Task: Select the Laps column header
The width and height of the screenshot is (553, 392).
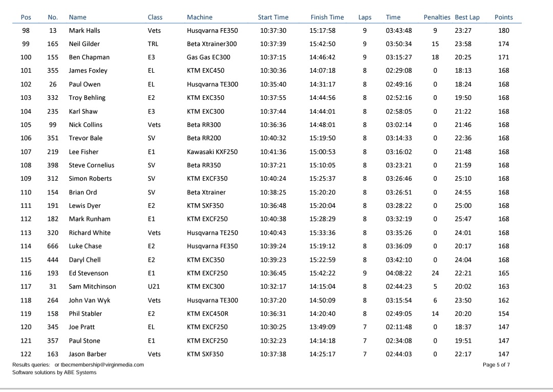Action: [x=365, y=17]
